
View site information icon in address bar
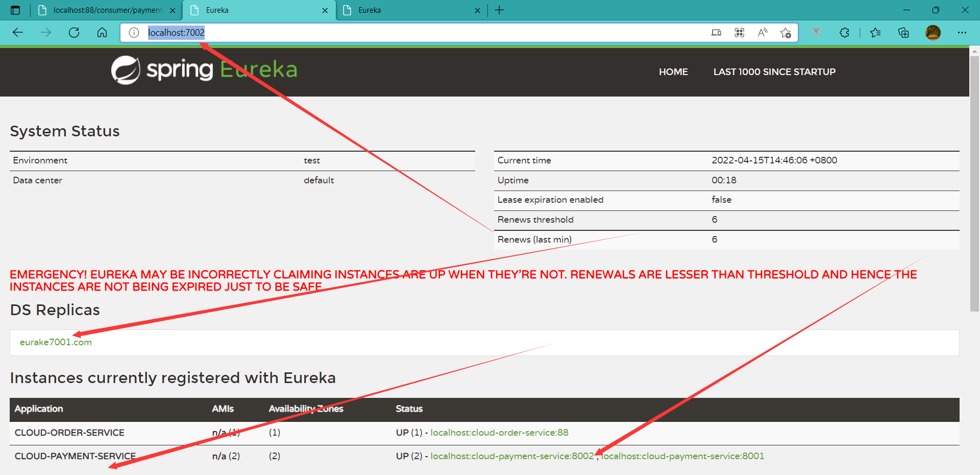click(x=134, y=33)
